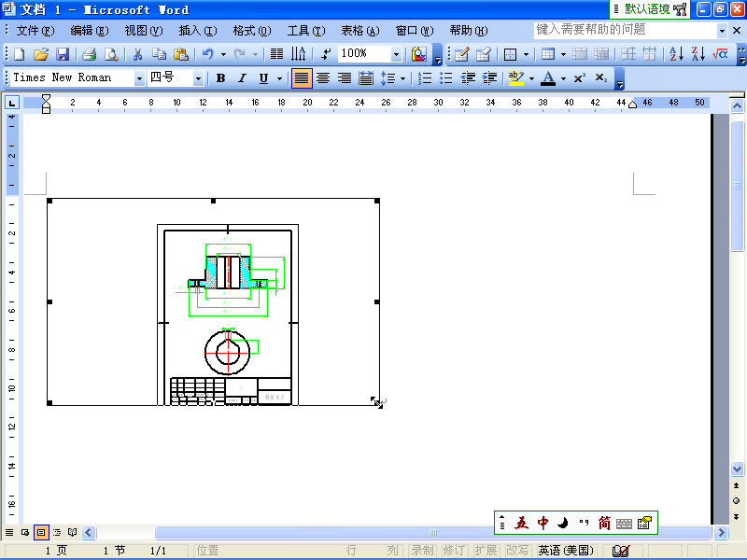Screen dimensions: 747x560
Task: Open the 格式(O) menu
Action: pos(252,31)
